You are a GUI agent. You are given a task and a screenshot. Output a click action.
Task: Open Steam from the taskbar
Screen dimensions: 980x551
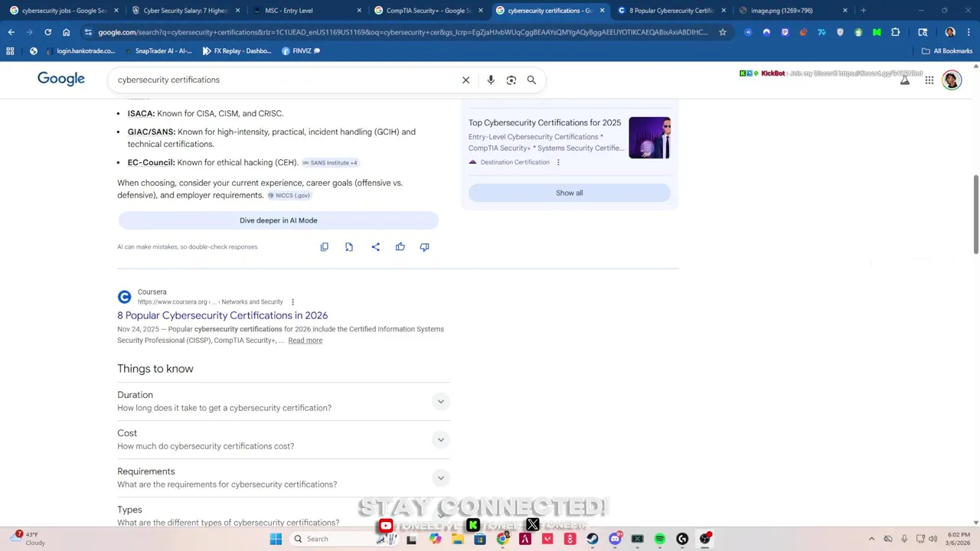(593, 539)
